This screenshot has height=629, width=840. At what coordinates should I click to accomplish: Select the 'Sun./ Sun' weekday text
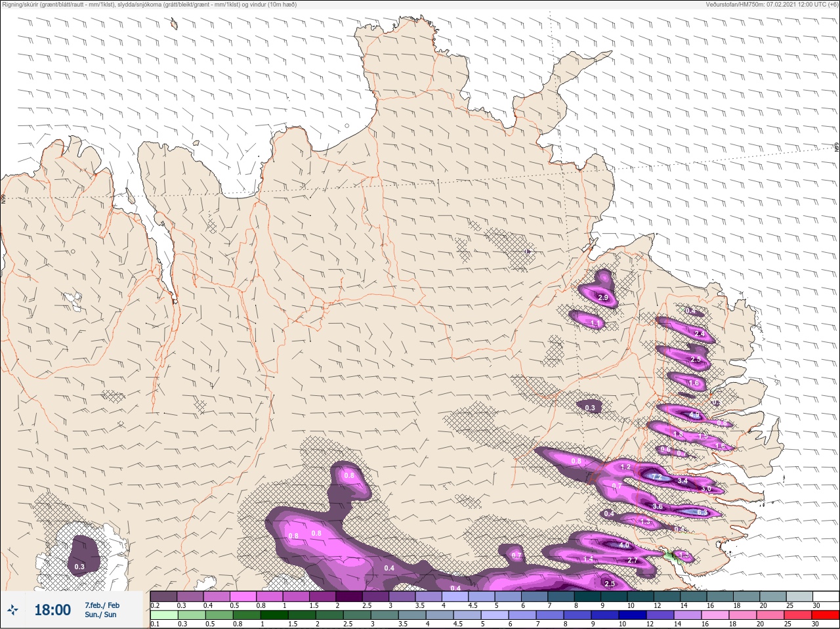click(x=100, y=615)
